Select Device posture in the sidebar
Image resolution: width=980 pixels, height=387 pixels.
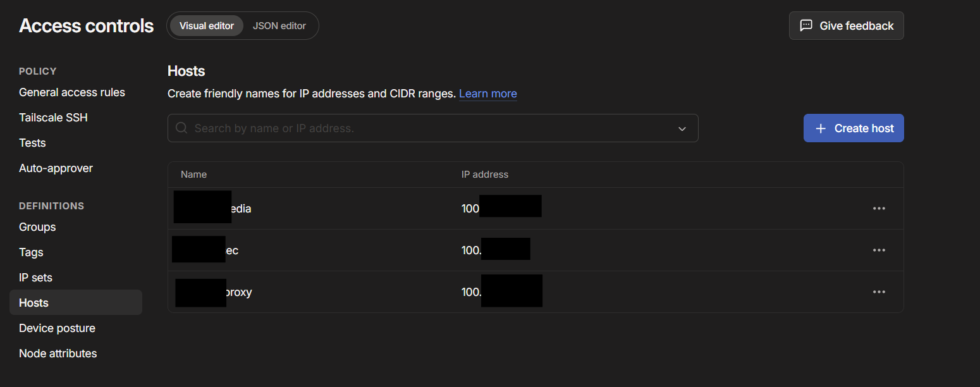click(57, 328)
